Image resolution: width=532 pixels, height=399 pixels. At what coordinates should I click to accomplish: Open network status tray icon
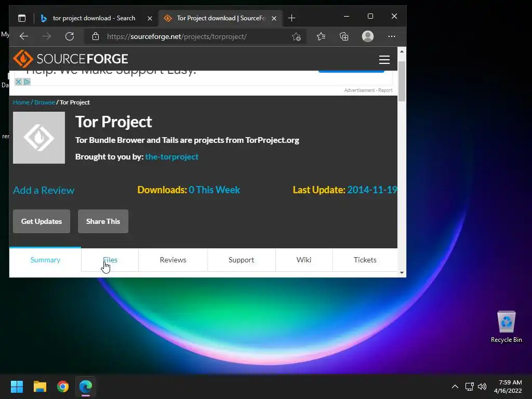(x=469, y=387)
